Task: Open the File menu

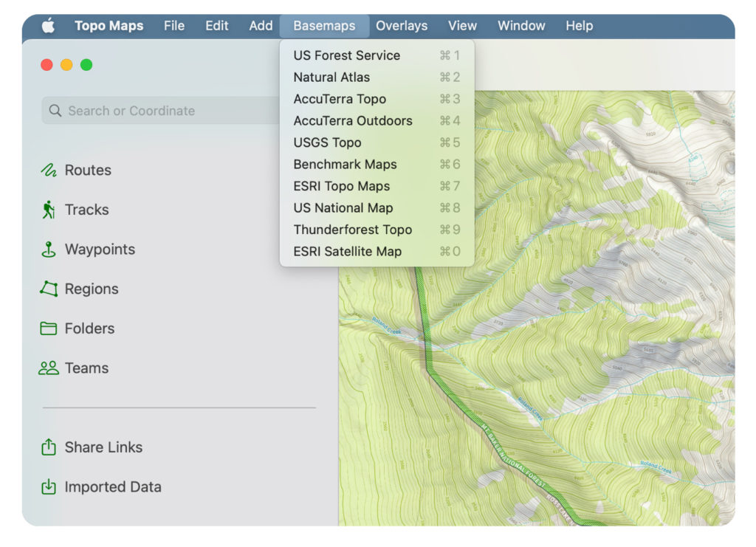Action: tap(174, 26)
